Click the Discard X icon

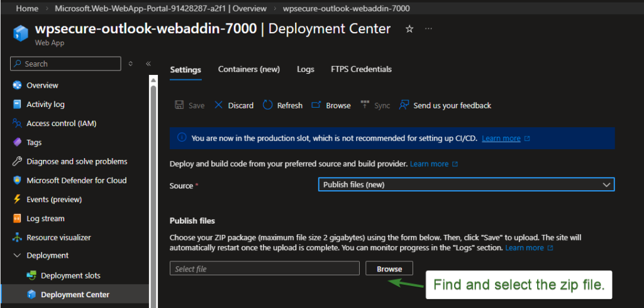[x=219, y=105]
